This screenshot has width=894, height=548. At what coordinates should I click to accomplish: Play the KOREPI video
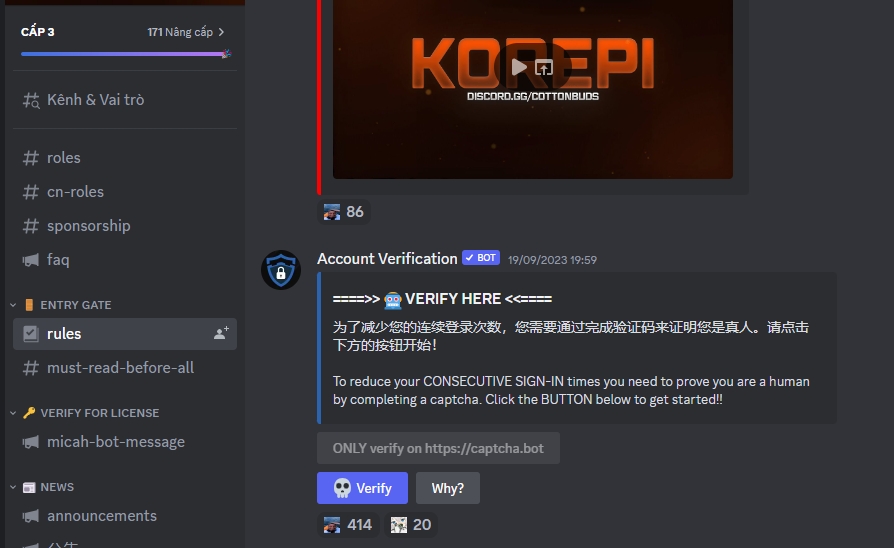point(519,67)
